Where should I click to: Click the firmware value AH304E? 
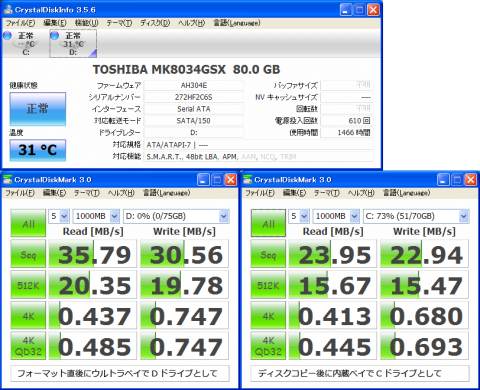click(194, 85)
